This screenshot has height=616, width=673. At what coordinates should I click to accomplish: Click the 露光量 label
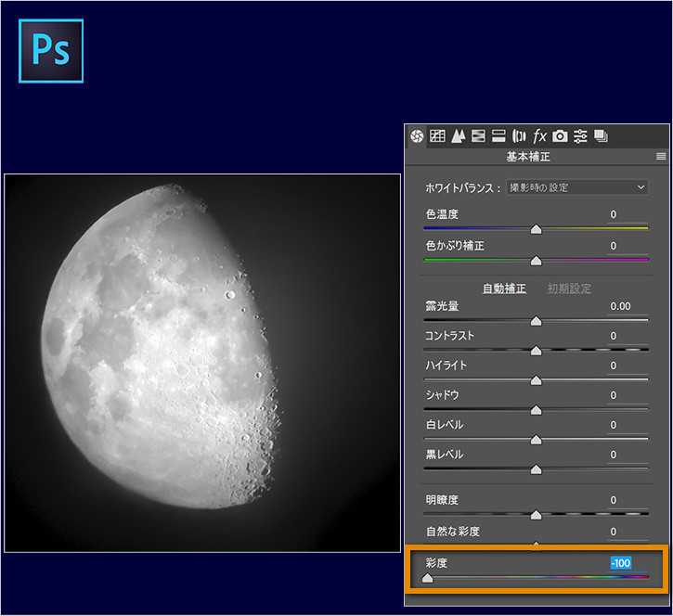click(x=442, y=306)
